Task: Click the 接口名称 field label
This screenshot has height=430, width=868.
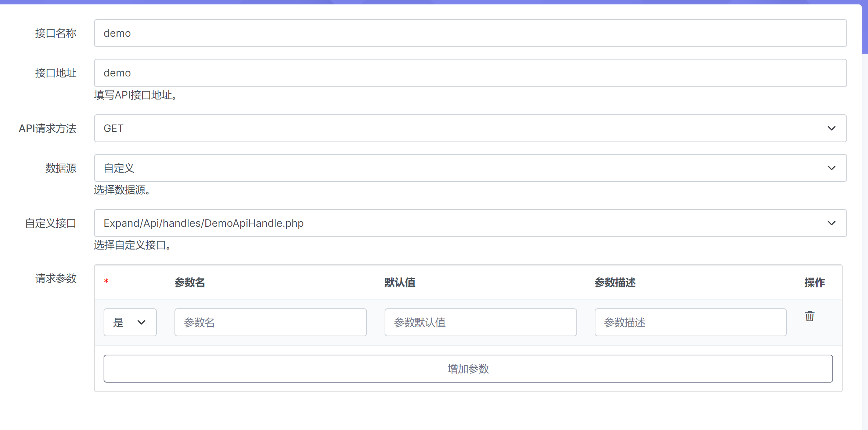Action: pos(55,33)
